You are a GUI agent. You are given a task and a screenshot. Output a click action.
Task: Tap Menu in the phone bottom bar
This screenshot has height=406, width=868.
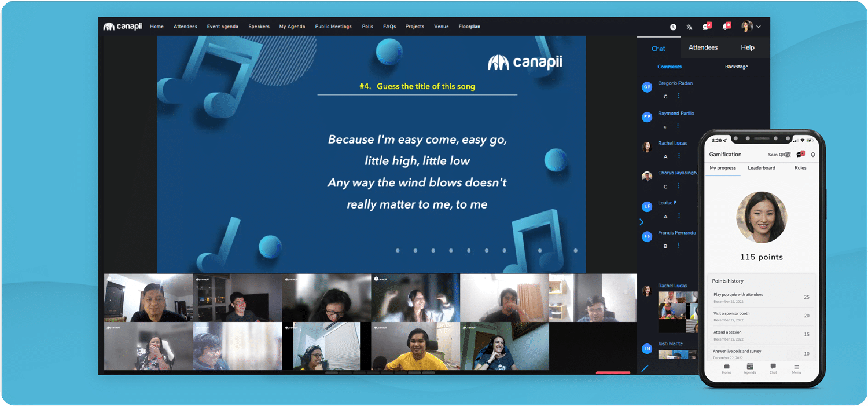(796, 369)
